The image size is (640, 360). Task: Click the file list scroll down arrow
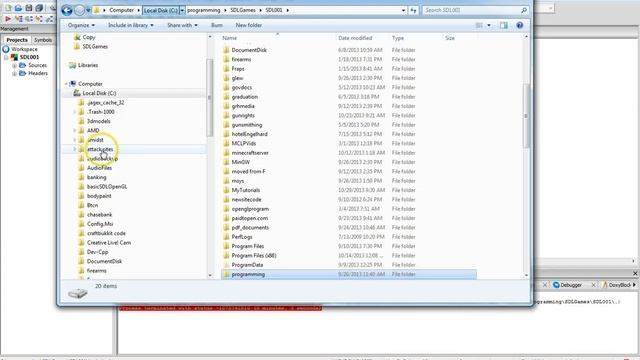(526, 276)
